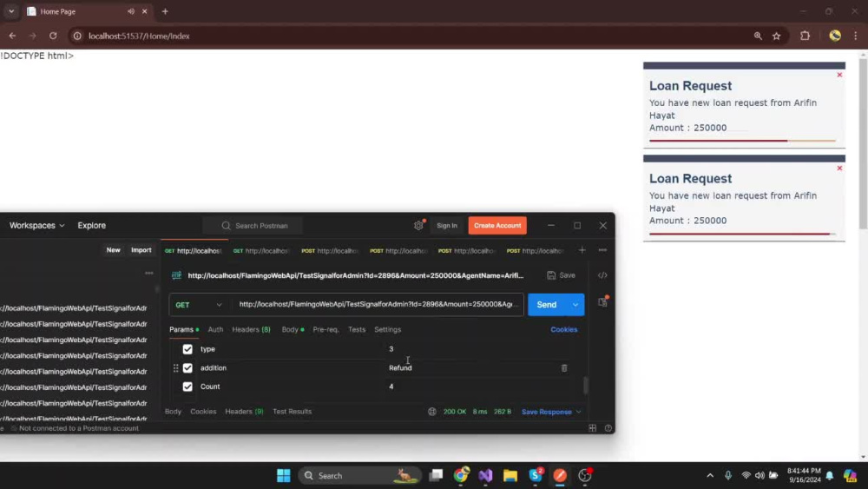Click the New button in sidebar
868x489 pixels.
click(x=113, y=250)
